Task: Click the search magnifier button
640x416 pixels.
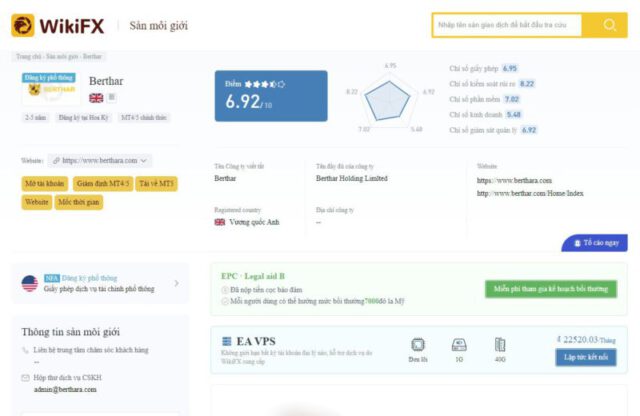Action: coord(609,25)
